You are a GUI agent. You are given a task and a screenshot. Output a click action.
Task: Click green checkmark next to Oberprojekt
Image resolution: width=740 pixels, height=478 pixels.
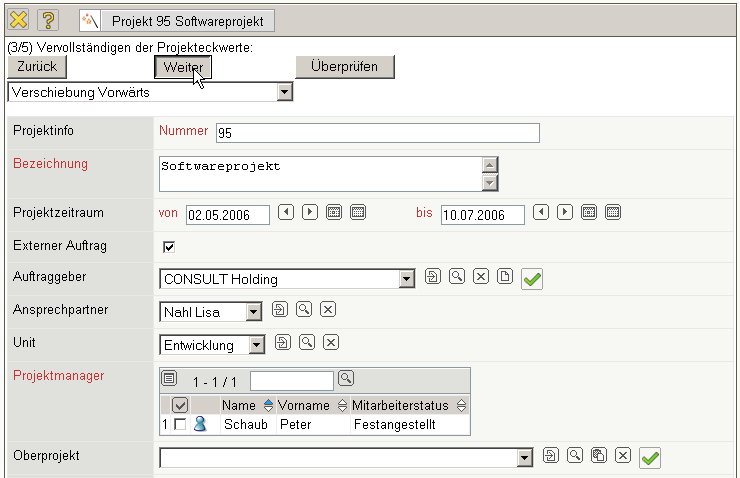click(651, 457)
